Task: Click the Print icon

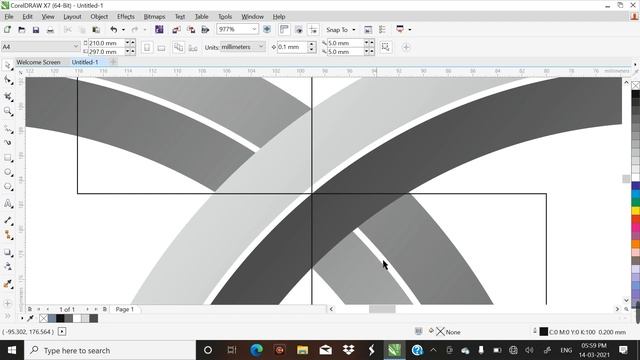Action: tap(50, 30)
